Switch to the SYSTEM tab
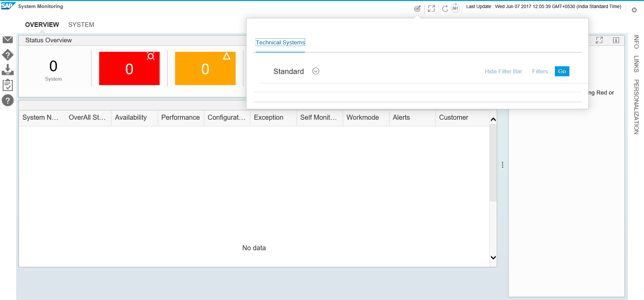This screenshot has width=644, height=300. click(81, 25)
